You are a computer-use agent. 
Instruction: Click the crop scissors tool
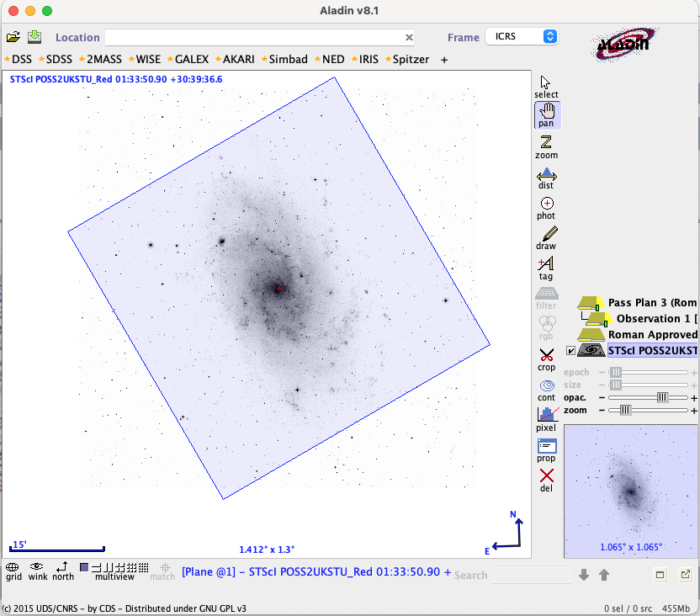(546, 359)
